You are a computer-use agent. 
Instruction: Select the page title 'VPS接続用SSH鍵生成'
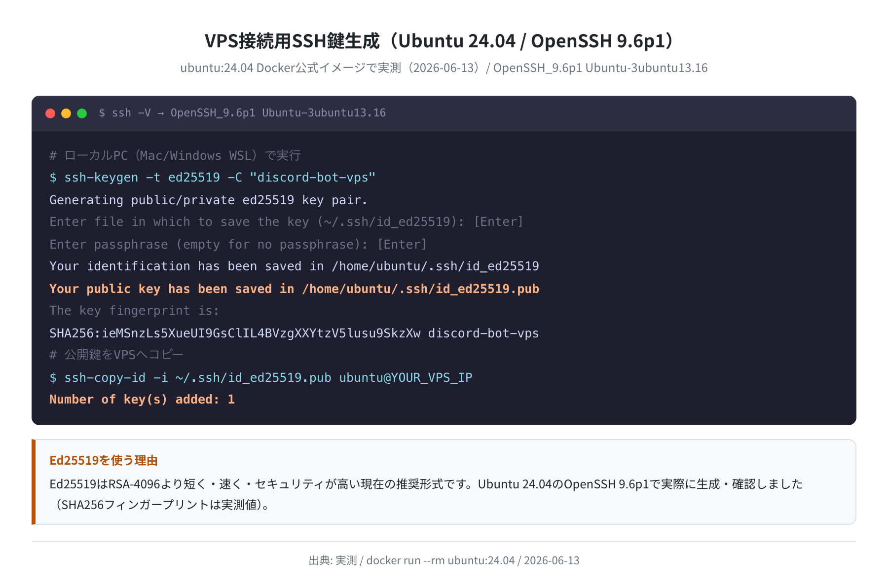point(292,40)
